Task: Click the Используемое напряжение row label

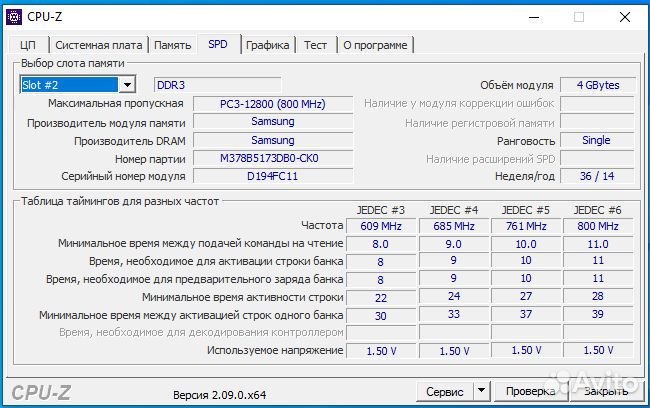Action: 275,350
